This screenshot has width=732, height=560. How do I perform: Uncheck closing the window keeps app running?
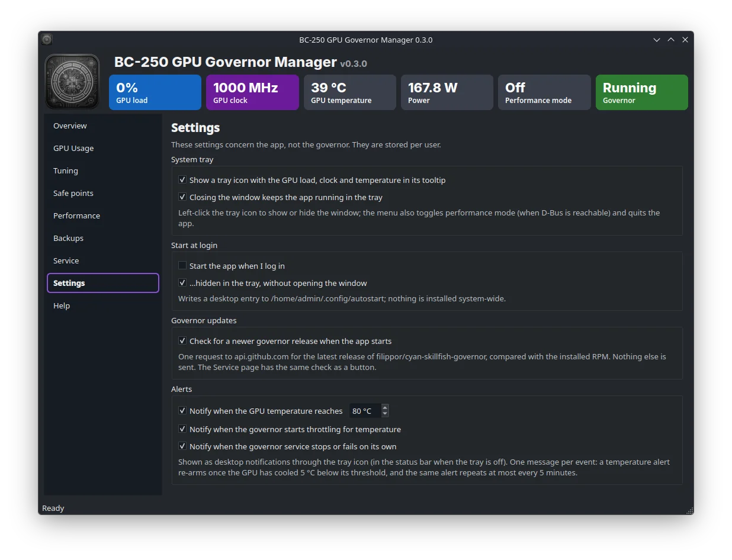(x=182, y=197)
